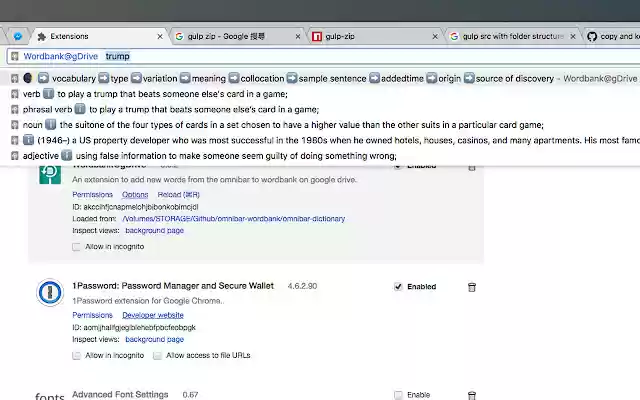Click the Wordbank extension green icon
Viewport: 640px width, 400px height.
tap(50, 175)
